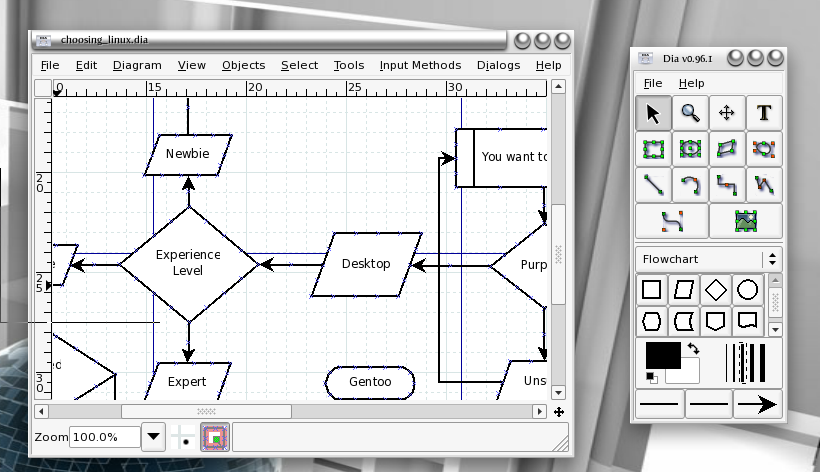Select the Magnify zoom tool
This screenshot has height=472, width=820.
coord(690,113)
